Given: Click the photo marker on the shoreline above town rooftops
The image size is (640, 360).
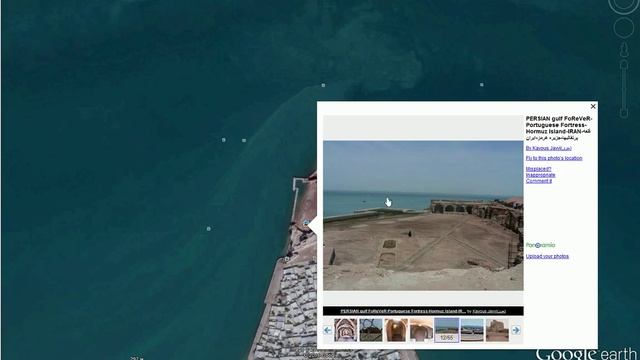Looking at the screenshot, I should tap(287, 259).
